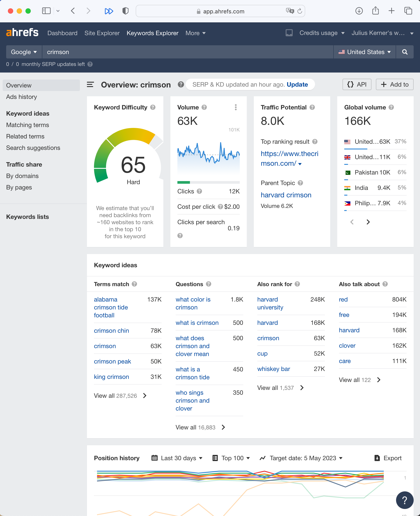Open Site Explorer in navigation
Image resolution: width=420 pixels, height=516 pixels.
pos(102,33)
